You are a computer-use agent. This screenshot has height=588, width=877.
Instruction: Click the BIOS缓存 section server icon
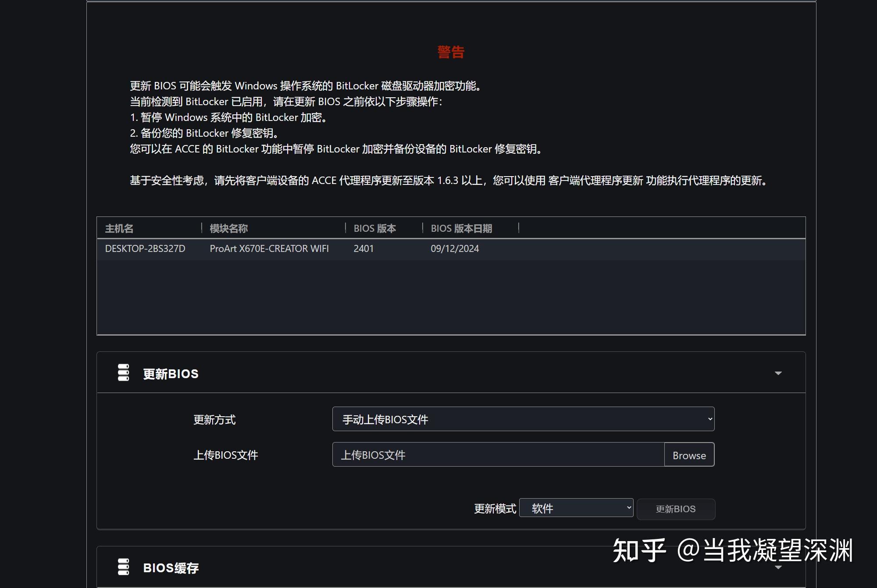pos(123,567)
